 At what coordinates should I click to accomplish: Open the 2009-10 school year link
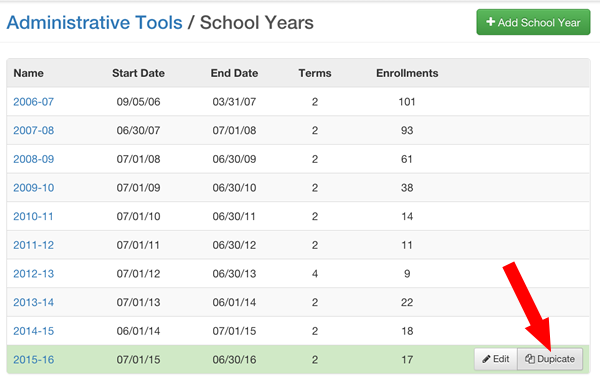click(34, 188)
